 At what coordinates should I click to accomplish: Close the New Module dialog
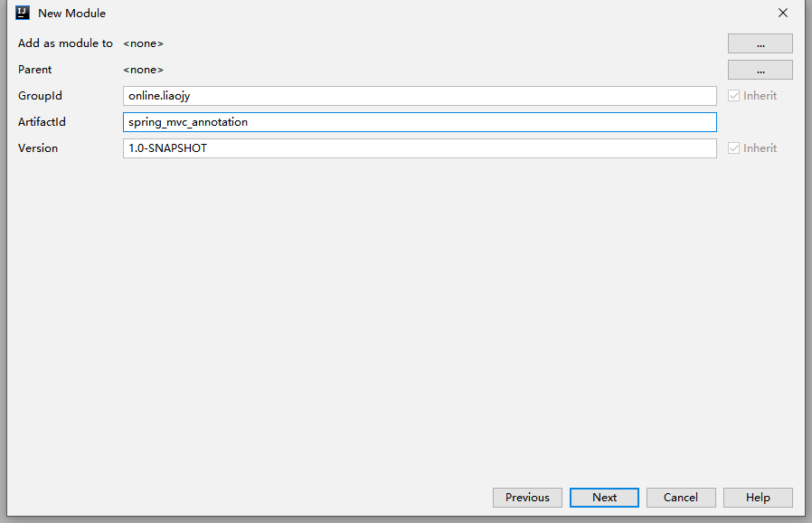[x=782, y=13]
